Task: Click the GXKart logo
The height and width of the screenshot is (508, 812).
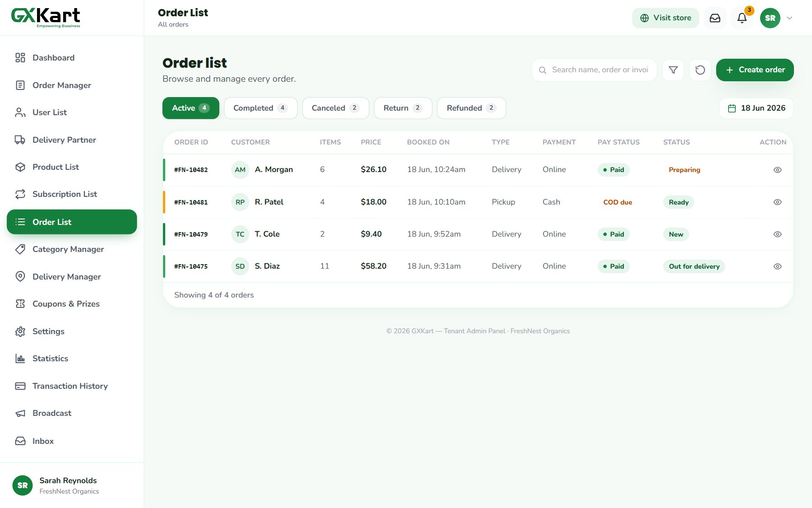Action: tap(46, 18)
